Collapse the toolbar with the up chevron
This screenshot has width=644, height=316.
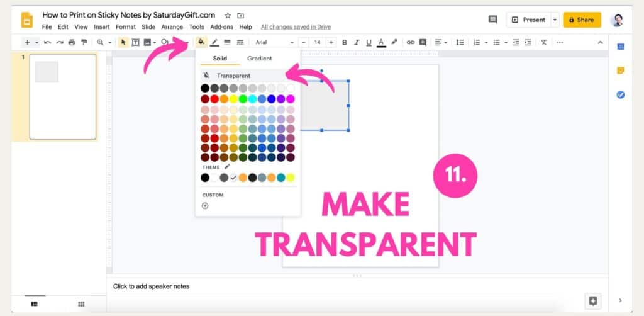coord(600,42)
